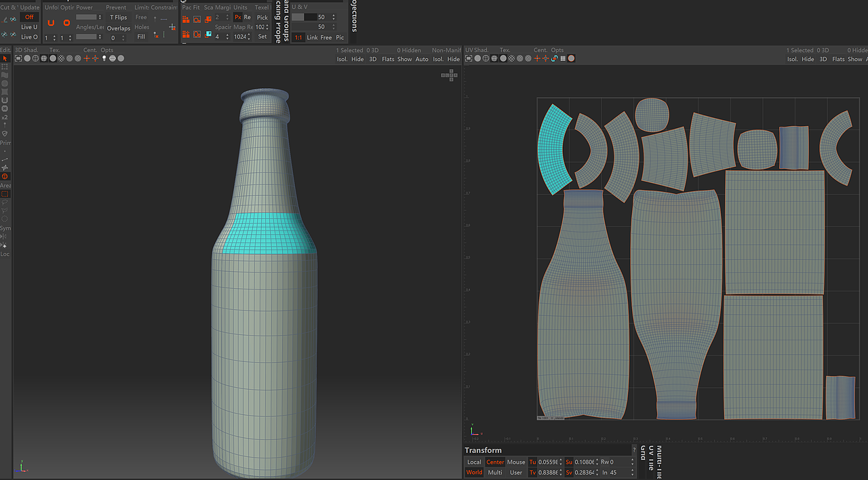Screen dimensions: 868x480
Task: Open the Island Groups vertical tab
Action: 285,22
